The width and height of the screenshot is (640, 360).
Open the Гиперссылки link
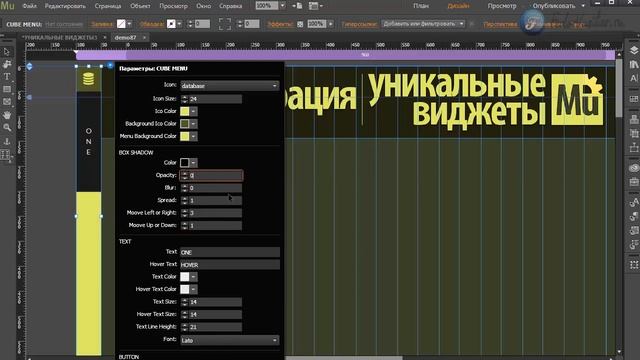coord(360,24)
